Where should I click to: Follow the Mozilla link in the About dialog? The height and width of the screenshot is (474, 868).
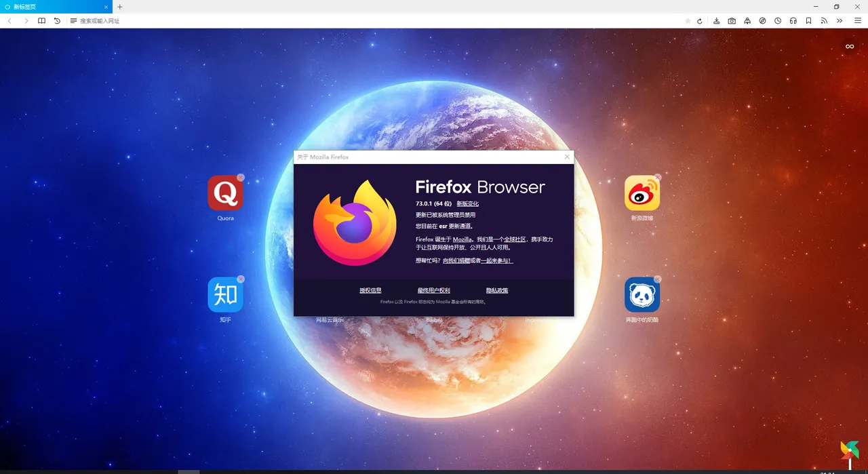[462, 239]
